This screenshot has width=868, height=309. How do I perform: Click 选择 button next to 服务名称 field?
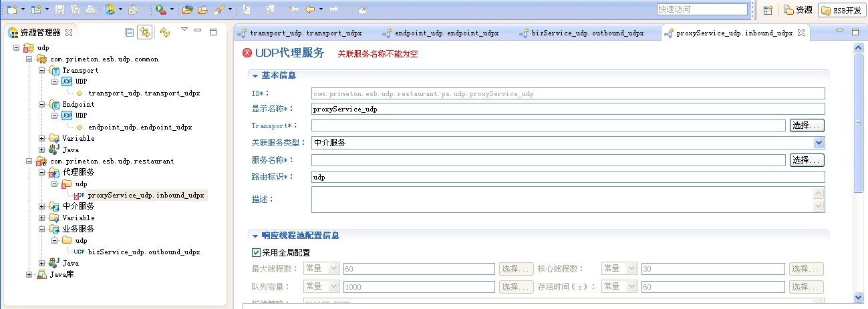pos(807,160)
